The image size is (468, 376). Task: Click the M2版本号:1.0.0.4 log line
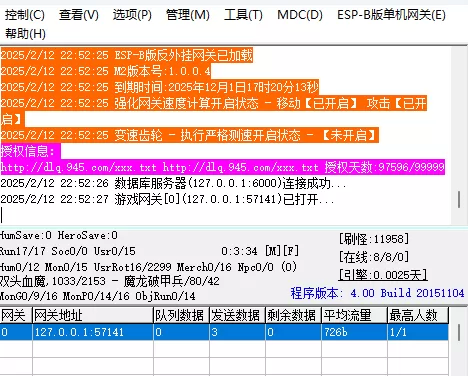105,71
